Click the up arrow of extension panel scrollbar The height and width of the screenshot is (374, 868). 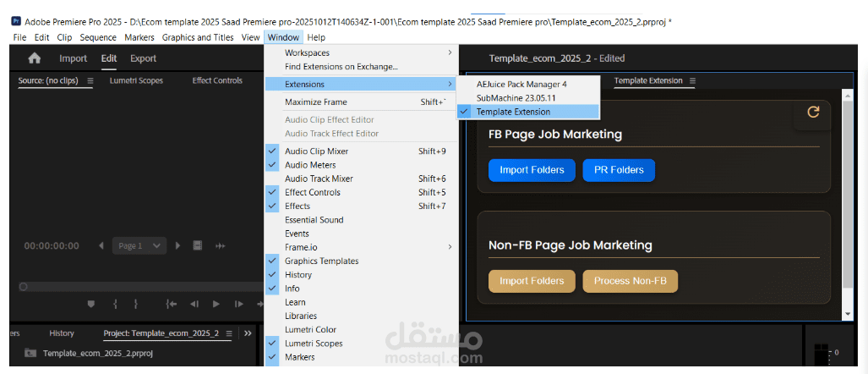point(847,96)
